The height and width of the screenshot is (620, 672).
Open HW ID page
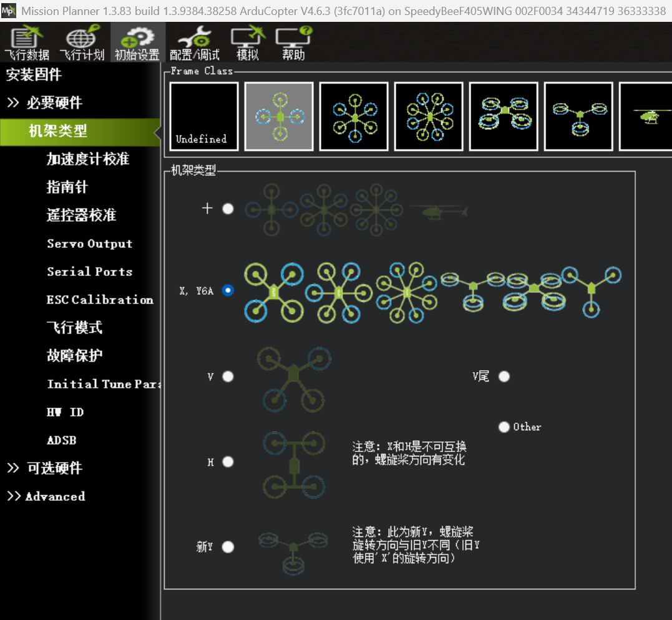point(65,412)
